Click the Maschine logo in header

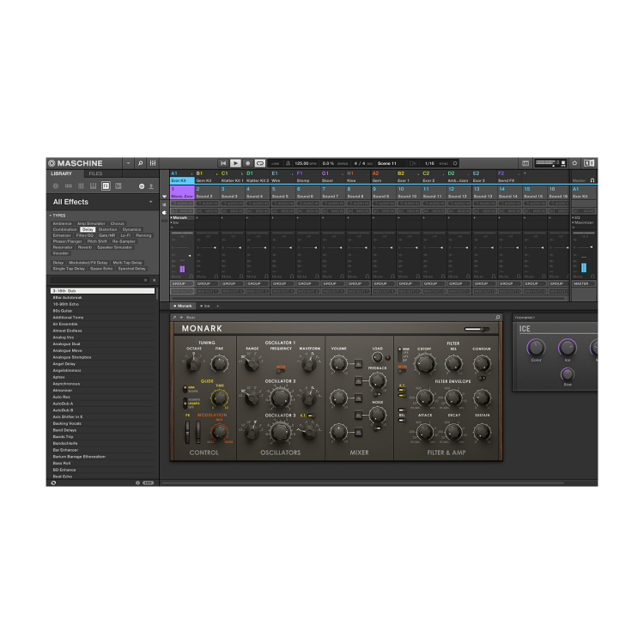tap(76, 163)
